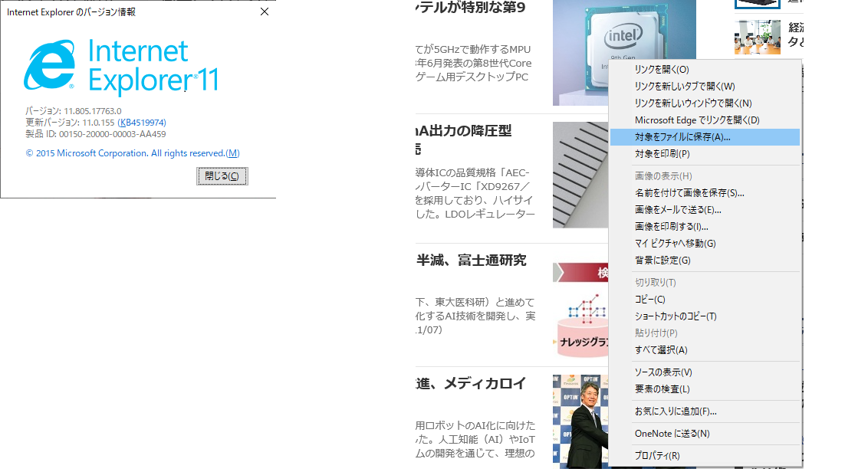868x472 pixels.
Task: Click the 閉じる(C) button
Action: 222,176
